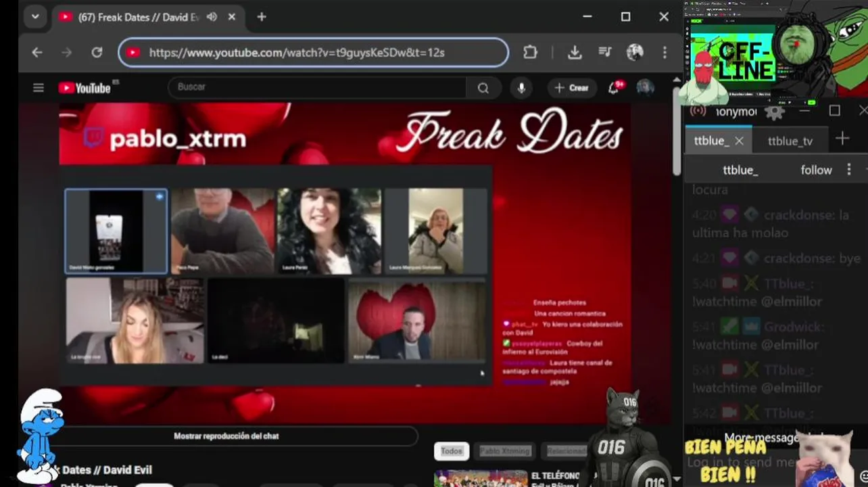Click the ttblue_ channel header in Chatterino

[740, 170]
